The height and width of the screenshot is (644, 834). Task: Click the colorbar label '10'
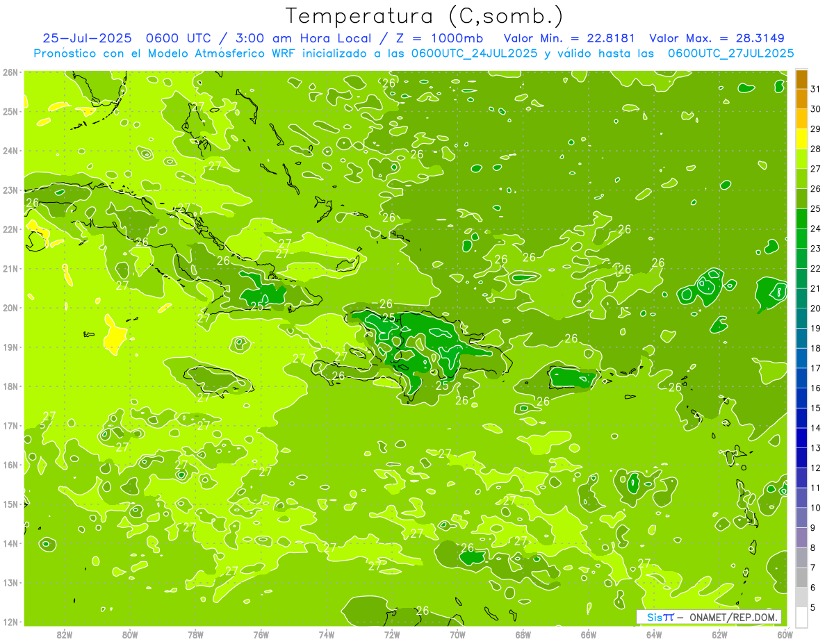[x=815, y=508]
